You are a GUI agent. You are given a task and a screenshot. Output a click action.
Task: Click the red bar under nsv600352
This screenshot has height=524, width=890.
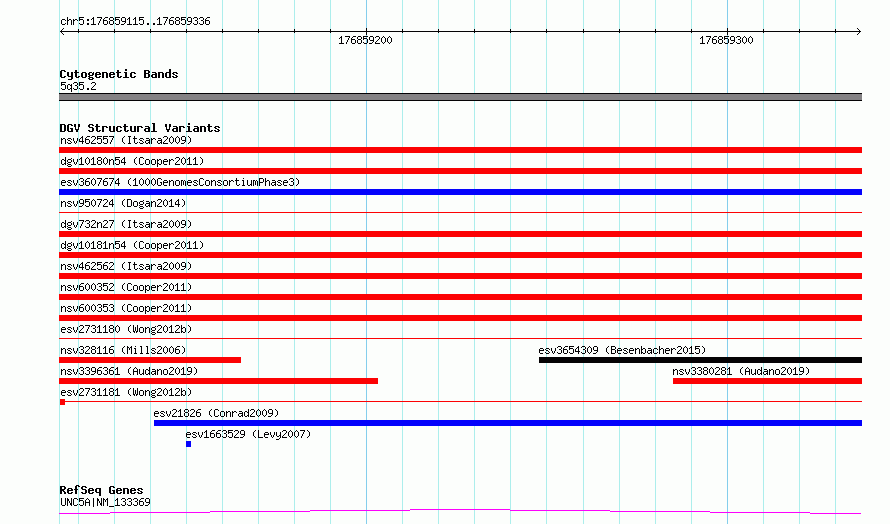pos(460,297)
